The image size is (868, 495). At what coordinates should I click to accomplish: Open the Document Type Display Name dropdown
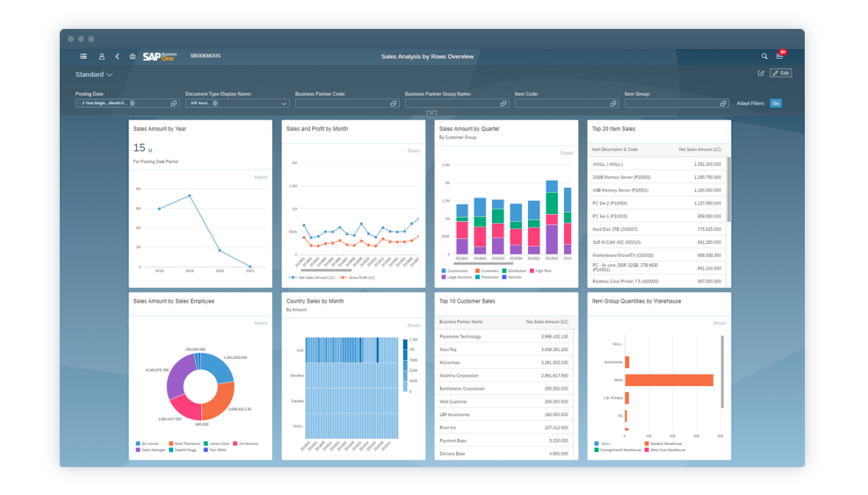click(x=283, y=104)
